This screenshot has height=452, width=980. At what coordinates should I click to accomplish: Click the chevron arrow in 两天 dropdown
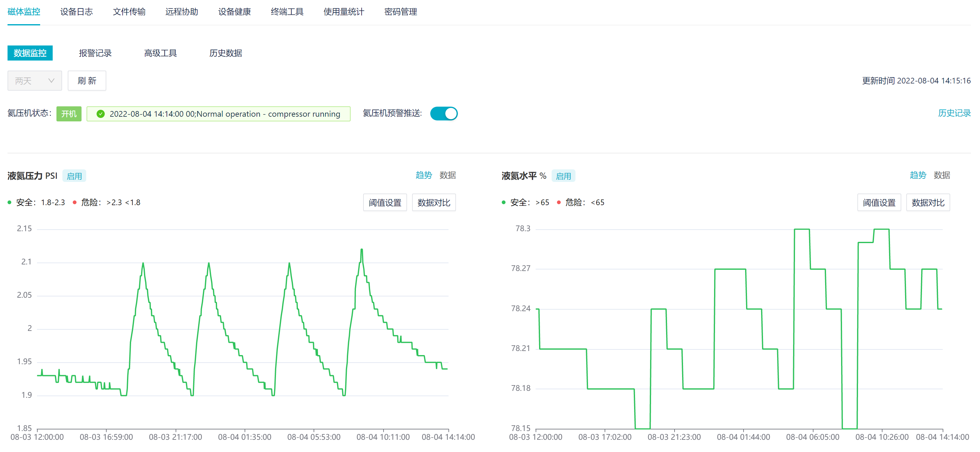point(51,81)
